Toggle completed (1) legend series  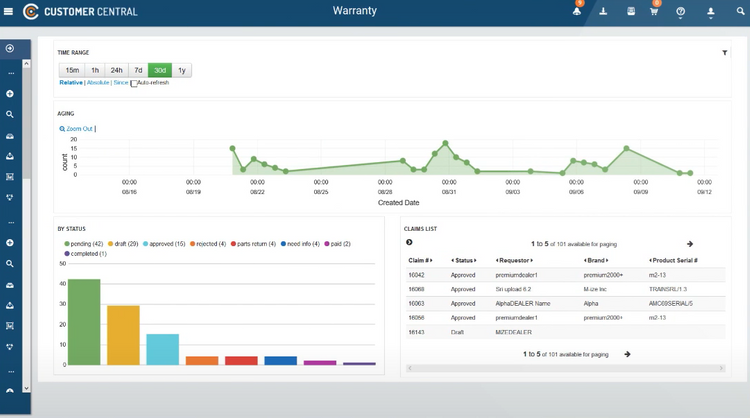(86, 254)
